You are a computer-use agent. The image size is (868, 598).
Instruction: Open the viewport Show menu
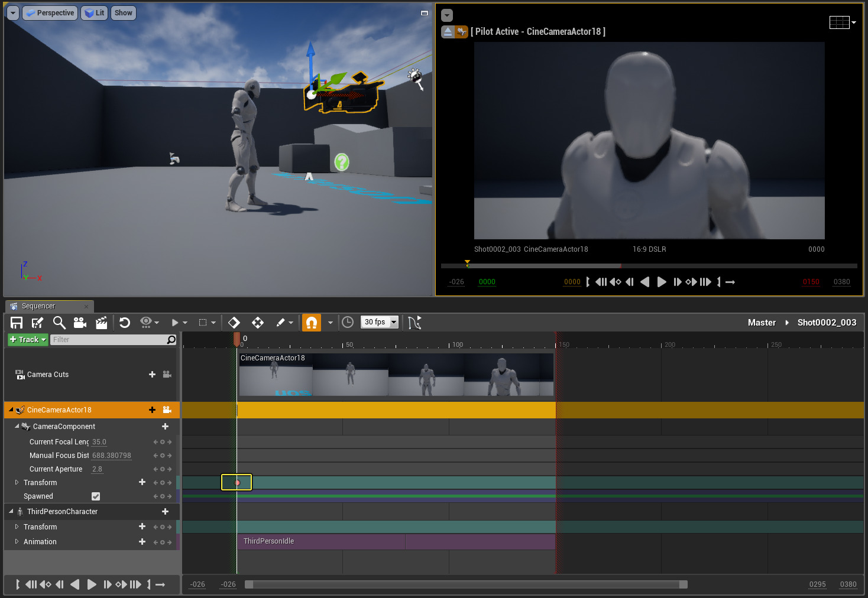coord(123,13)
